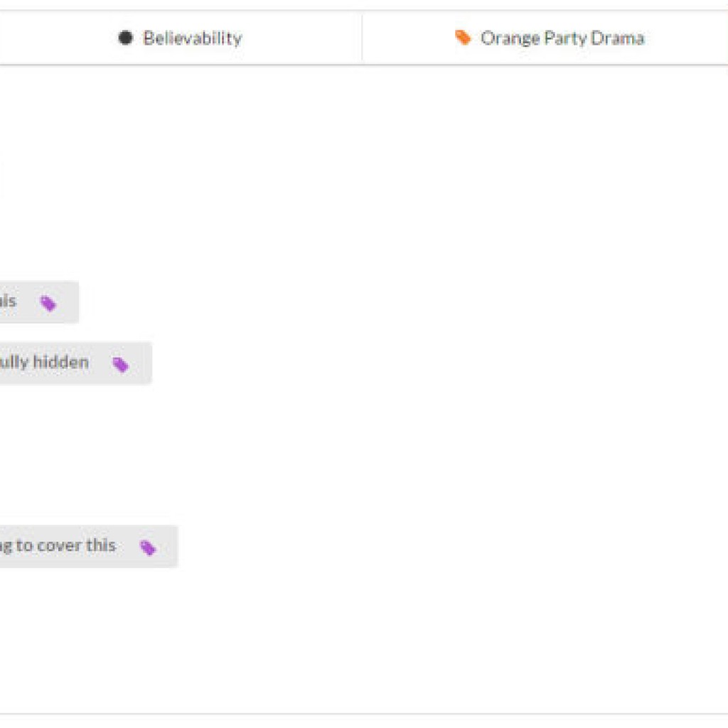728x728 pixels.
Task: Click the word "Drama" in the tab bar
Action: click(x=621, y=38)
